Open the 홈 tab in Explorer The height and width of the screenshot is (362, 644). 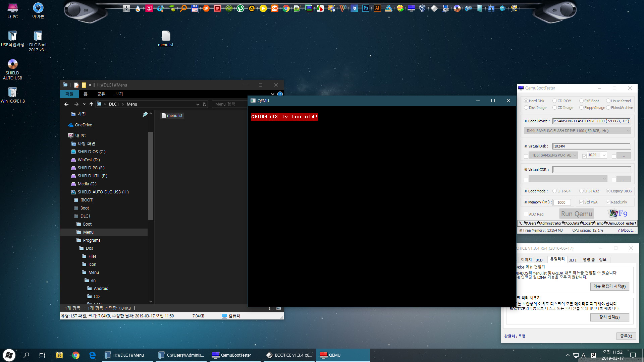pyautogui.click(x=85, y=94)
